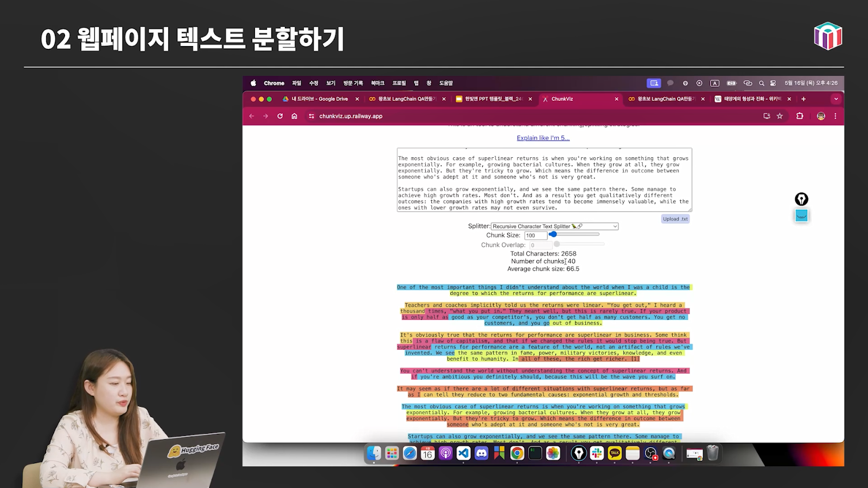
Task: Open Launchpad from the Dock
Action: tap(392, 453)
